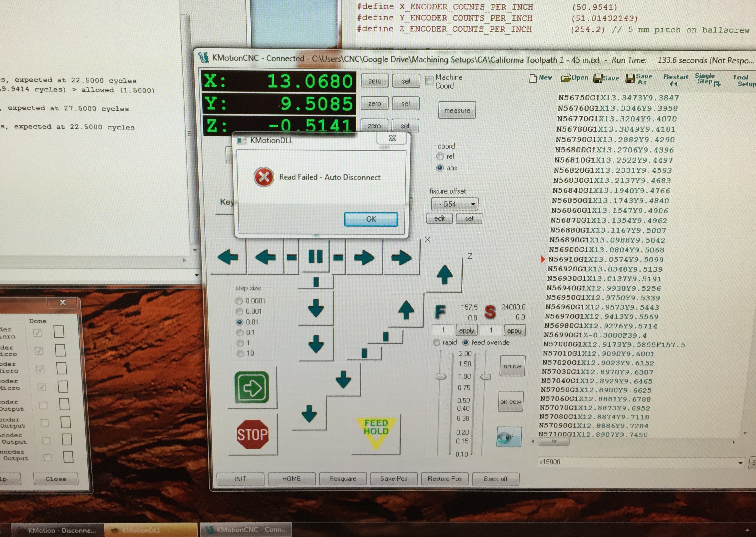The width and height of the screenshot is (756, 537).
Task: Click the jog pause icon between arrows
Action: 315,257
